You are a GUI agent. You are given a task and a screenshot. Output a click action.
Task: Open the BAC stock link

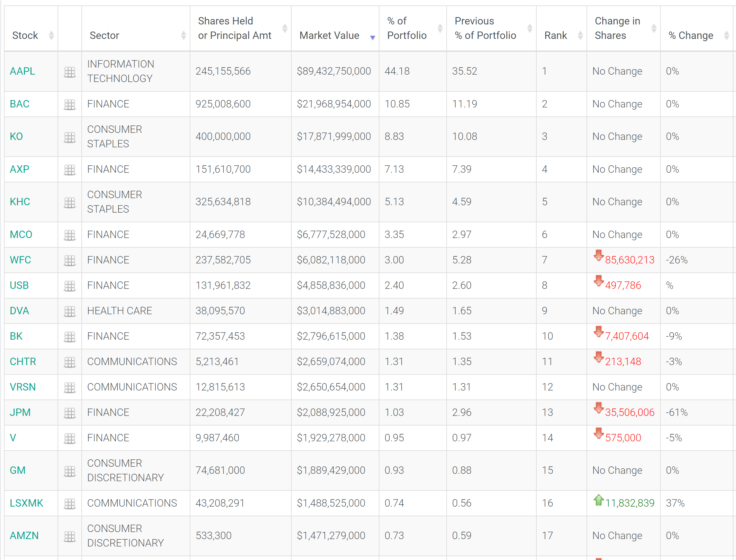click(x=20, y=104)
